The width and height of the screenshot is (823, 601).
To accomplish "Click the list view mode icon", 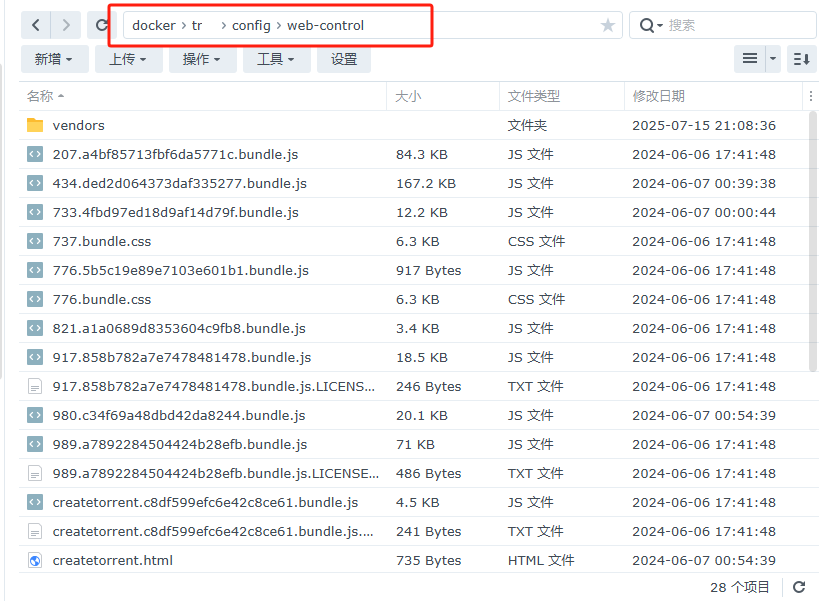I will (749, 59).
